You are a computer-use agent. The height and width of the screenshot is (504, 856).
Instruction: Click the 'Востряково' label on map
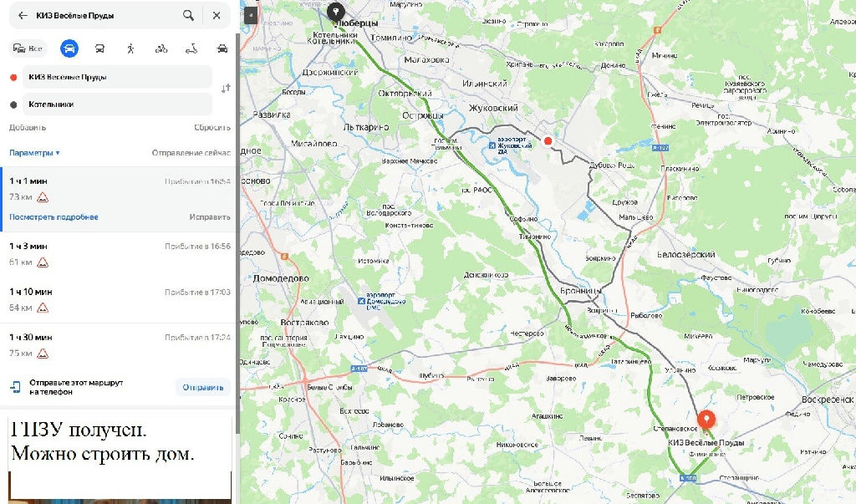click(x=304, y=322)
